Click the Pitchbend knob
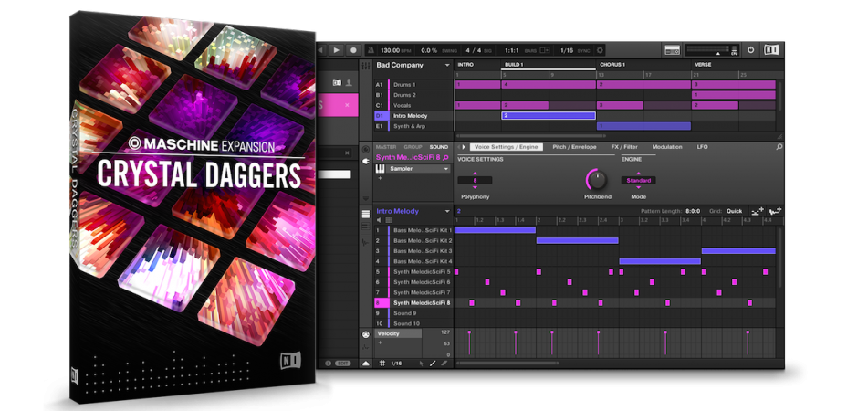Viewport: 868px width, 411px height. 597,179
